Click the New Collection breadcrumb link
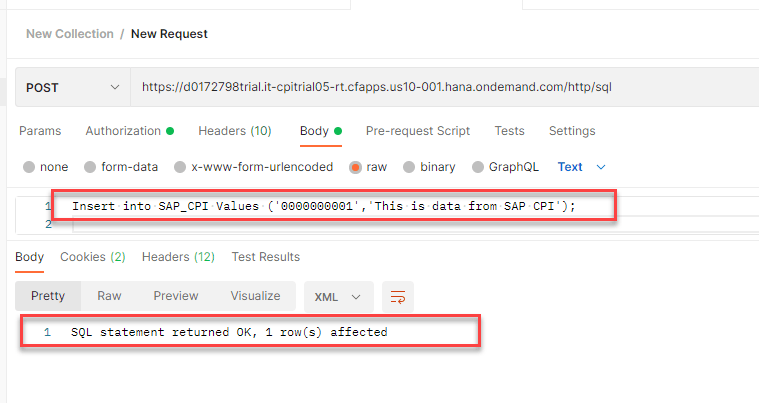The width and height of the screenshot is (759, 403). [70, 34]
